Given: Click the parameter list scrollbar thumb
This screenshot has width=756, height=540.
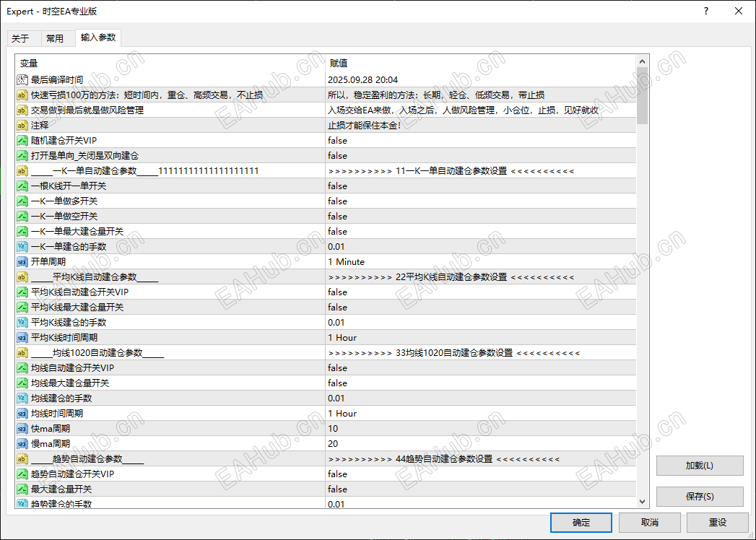Looking at the screenshot, I should pyautogui.click(x=642, y=95).
